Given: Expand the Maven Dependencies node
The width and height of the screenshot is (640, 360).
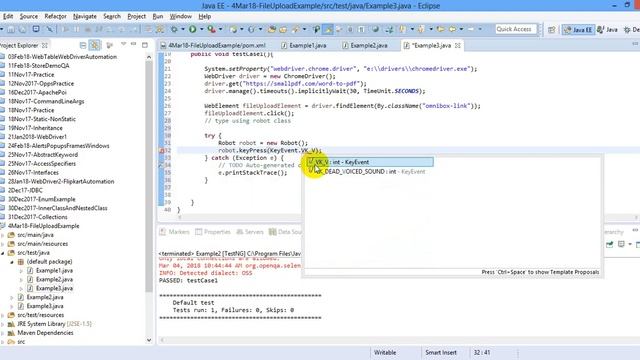Looking at the screenshot, I should pyautogui.click(x=3, y=333).
